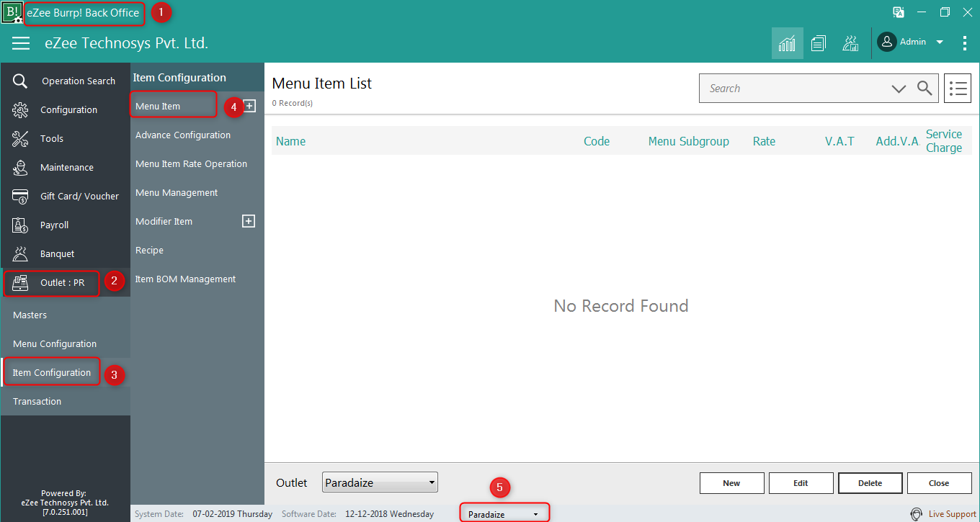This screenshot has width=980, height=522.
Task: Open the Maintenance sidebar section
Action: click(x=65, y=168)
